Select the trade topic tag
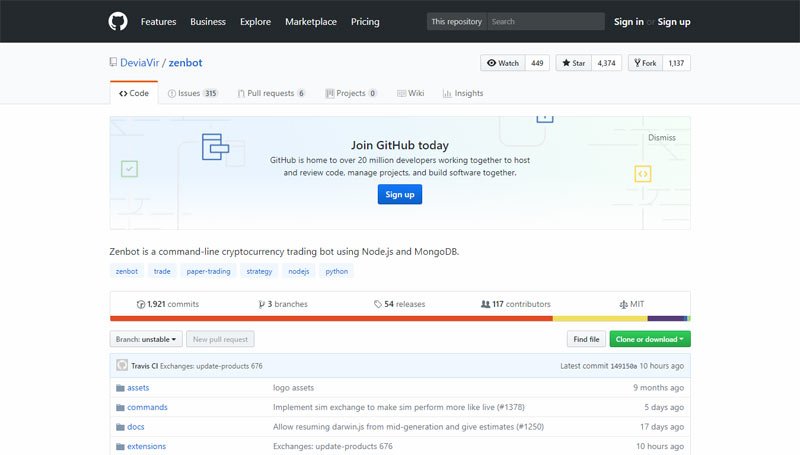 [x=162, y=271]
